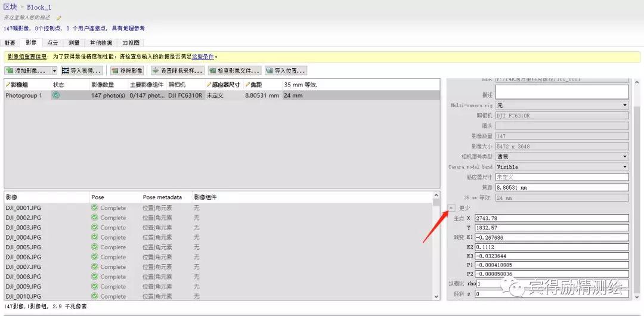Click Import Video (导入视频) filmstrip button
The width and height of the screenshot is (644, 316).
[82, 70]
